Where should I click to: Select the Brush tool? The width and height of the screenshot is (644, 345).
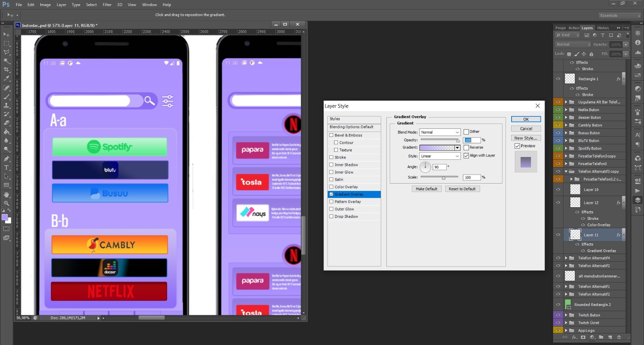coord(6,97)
